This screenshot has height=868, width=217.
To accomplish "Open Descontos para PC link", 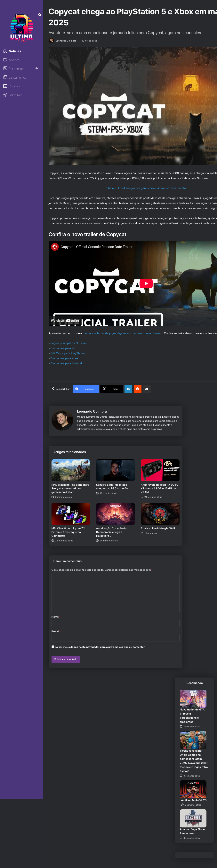I will tap(63, 348).
